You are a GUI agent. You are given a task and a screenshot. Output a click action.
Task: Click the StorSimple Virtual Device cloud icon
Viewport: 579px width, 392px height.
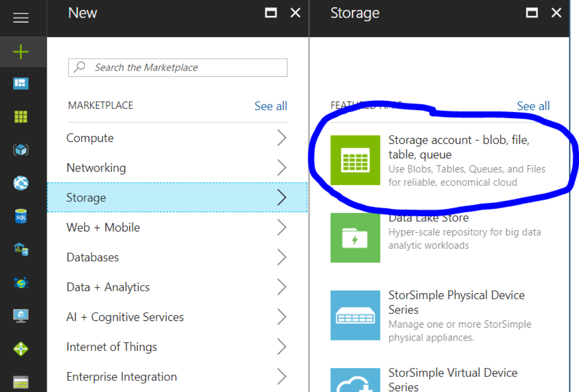[355, 380]
